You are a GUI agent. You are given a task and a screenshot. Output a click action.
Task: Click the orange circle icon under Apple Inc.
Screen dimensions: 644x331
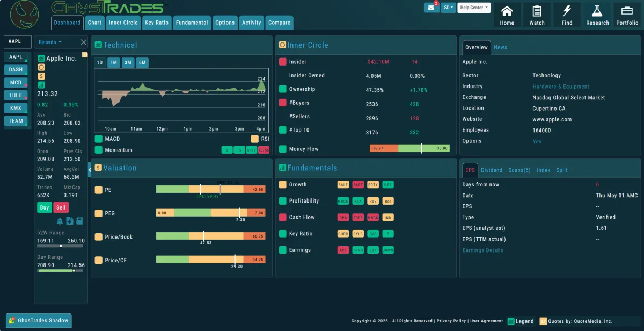pos(41,68)
